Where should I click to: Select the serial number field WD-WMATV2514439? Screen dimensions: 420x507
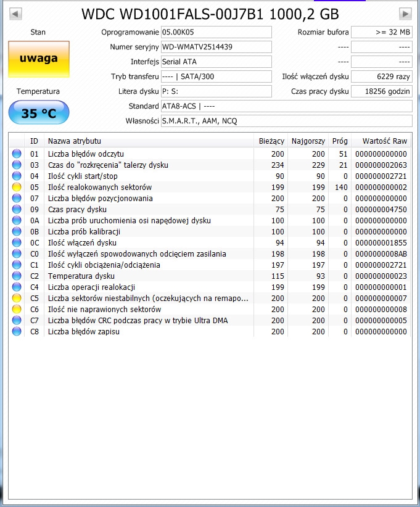click(216, 47)
